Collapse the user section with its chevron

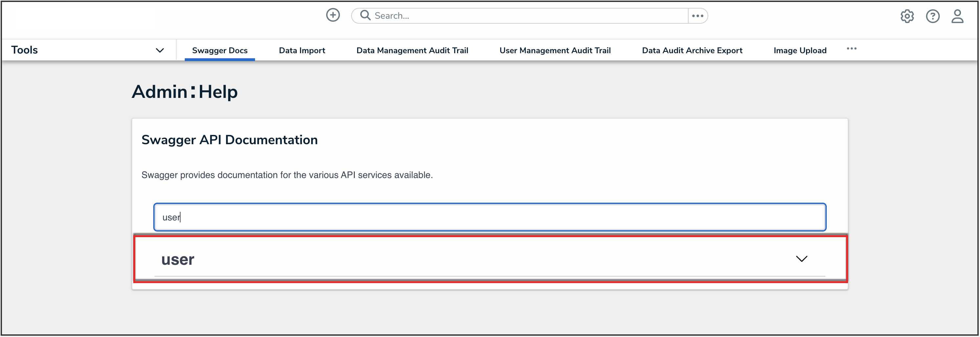(802, 258)
